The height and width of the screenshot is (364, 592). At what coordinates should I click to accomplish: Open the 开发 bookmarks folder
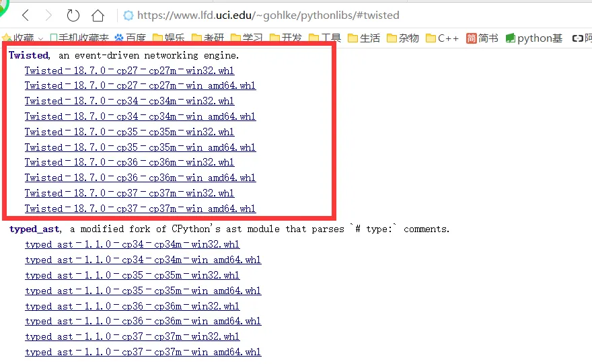click(x=286, y=38)
